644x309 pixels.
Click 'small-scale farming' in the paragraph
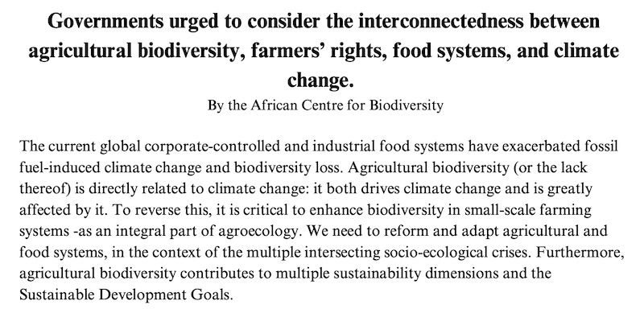528,210
